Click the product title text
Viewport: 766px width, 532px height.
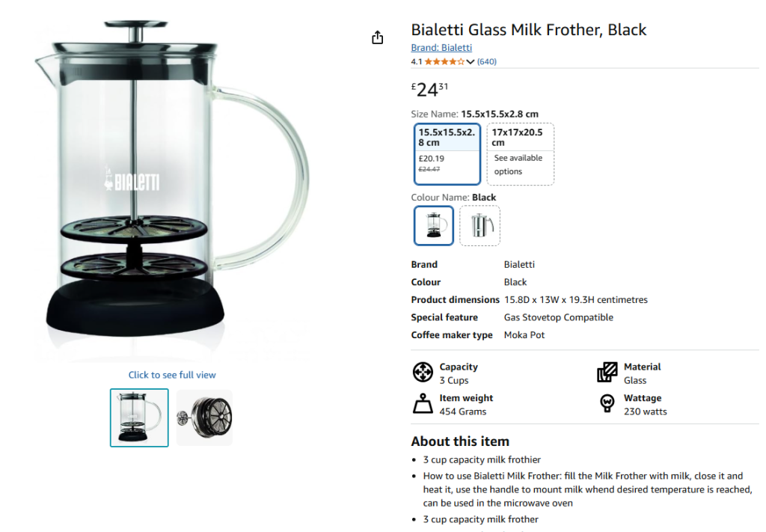point(529,30)
